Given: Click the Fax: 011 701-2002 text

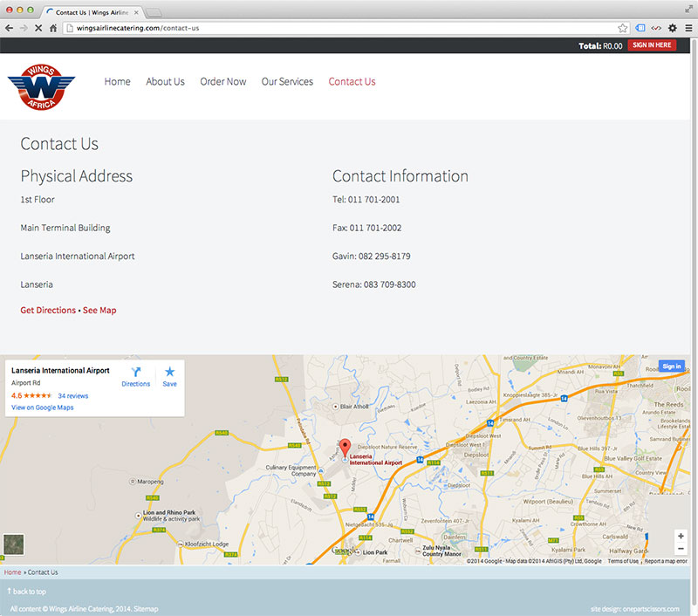Looking at the screenshot, I should (x=366, y=228).
